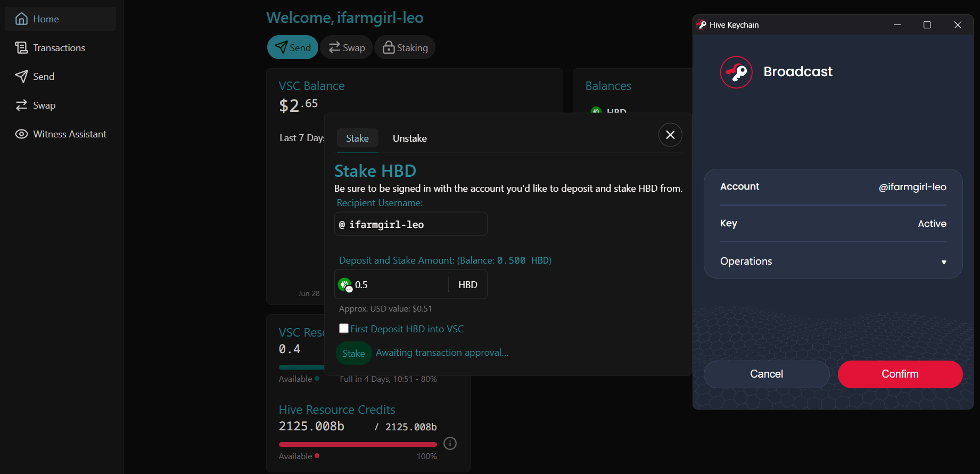Click the @ifarmgirl-leo account value
The height and width of the screenshot is (474, 980).
point(912,187)
